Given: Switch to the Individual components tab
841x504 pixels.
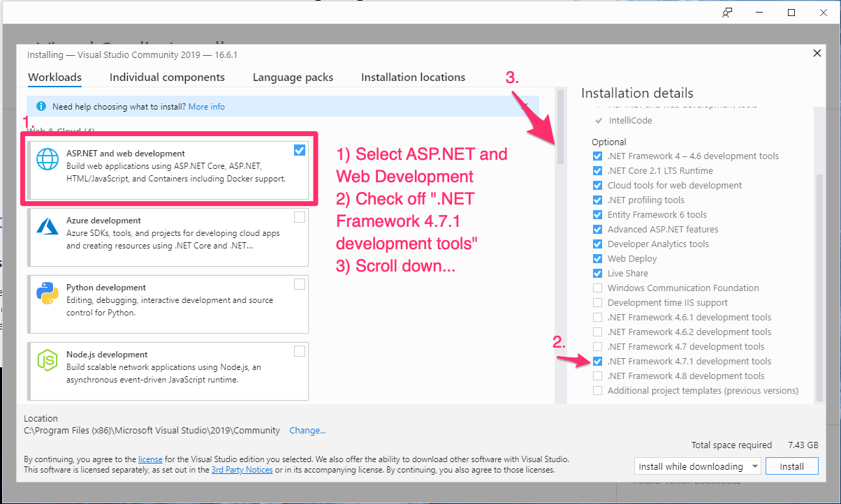Looking at the screenshot, I should [167, 77].
